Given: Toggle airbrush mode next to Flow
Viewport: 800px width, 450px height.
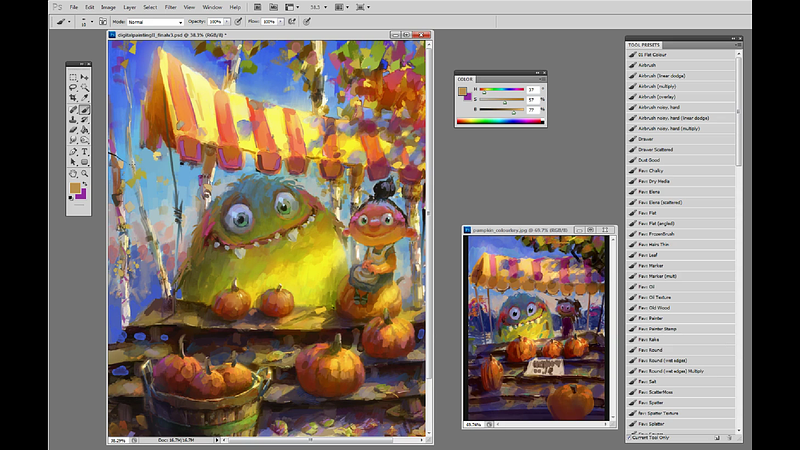Looking at the screenshot, I should pyautogui.click(x=293, y=21).
